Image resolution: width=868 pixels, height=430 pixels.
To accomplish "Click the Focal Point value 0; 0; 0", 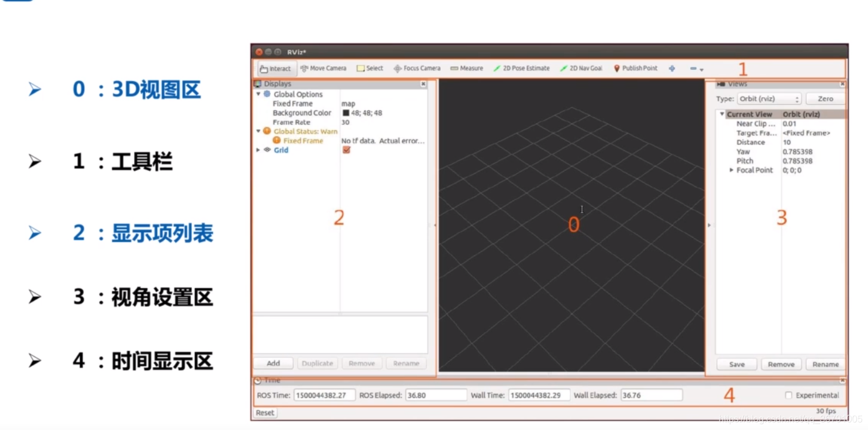I will point(791,170).
